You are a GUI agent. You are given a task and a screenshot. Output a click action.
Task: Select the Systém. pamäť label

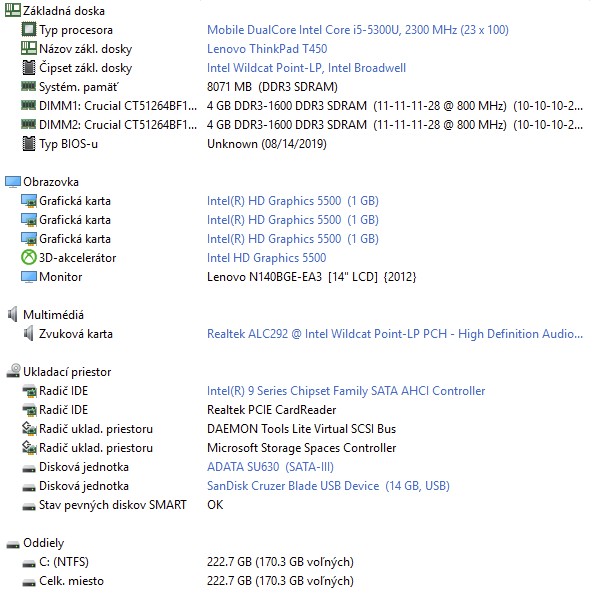(78, 87)
